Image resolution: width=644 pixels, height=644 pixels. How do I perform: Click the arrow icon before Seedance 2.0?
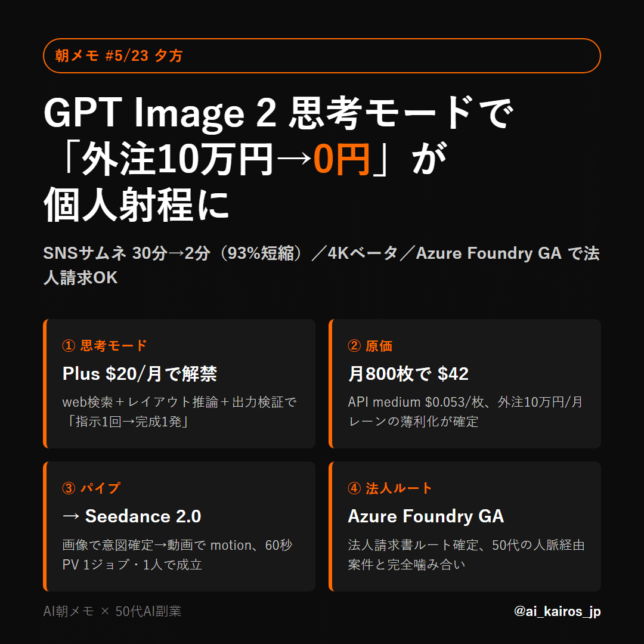(x=71, y=516)
